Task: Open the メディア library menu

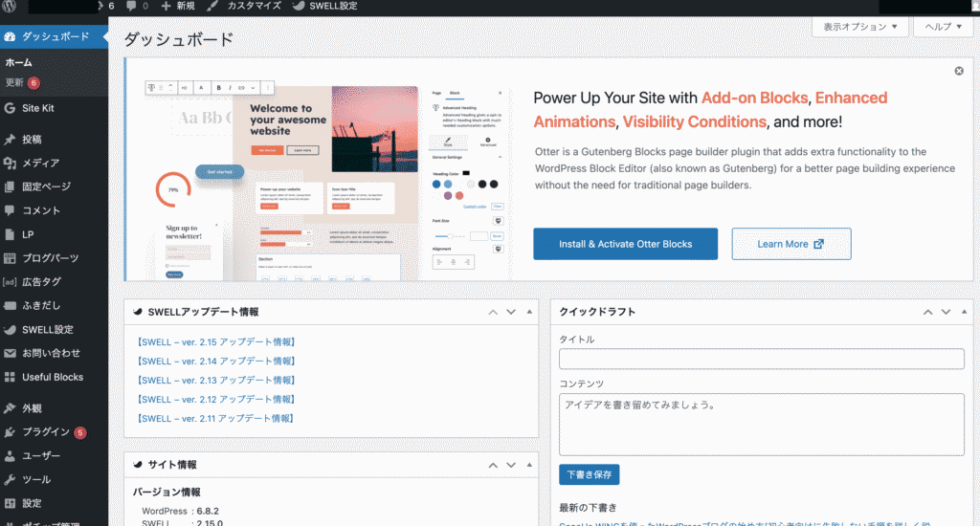Action: (40, 164)
